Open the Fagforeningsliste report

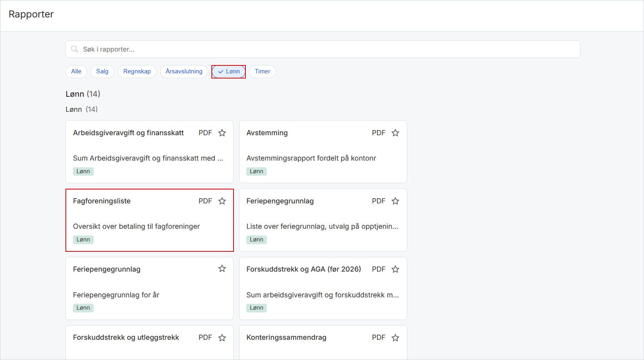point(149,220)
